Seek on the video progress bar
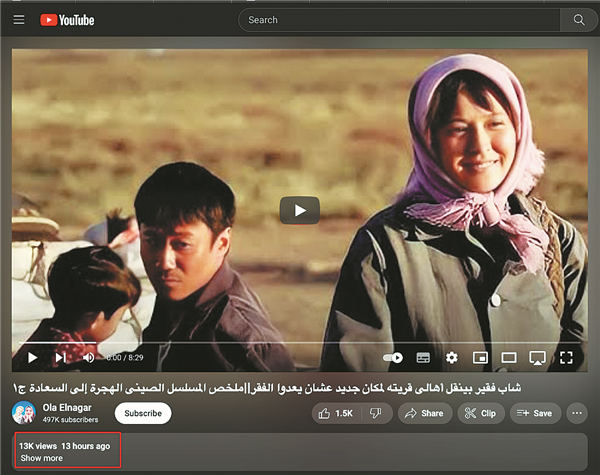600x475 pixels. coord(300,342)
